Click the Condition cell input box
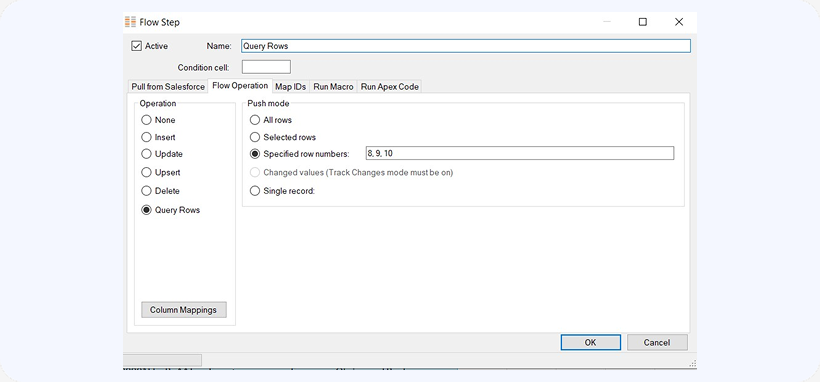The image size is (820, 382). (x=266, y=67)
